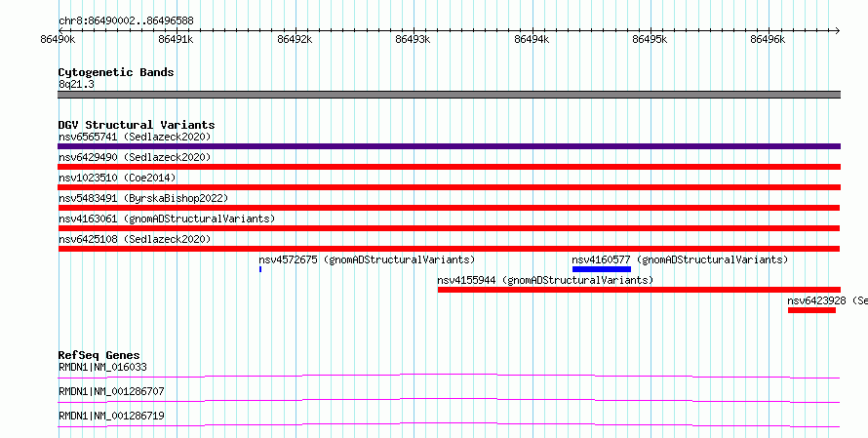Click the magenta RMDN1 NM_001286707 transcript line
Screen dimensions: 868x438
[449, 401]
